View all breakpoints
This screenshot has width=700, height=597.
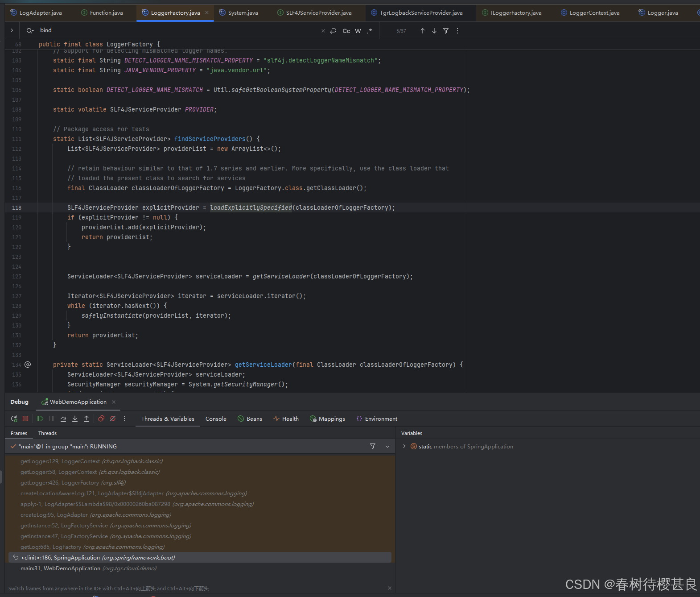pos(101,419)
